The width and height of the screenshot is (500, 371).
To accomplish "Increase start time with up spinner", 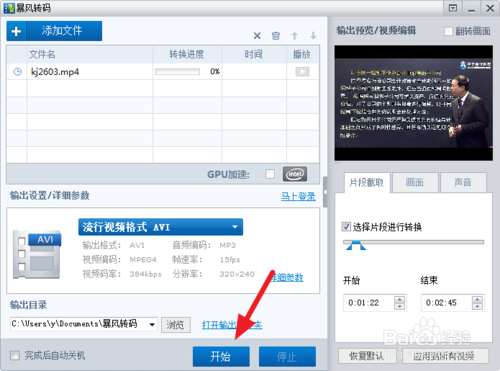I will (399, 299).
